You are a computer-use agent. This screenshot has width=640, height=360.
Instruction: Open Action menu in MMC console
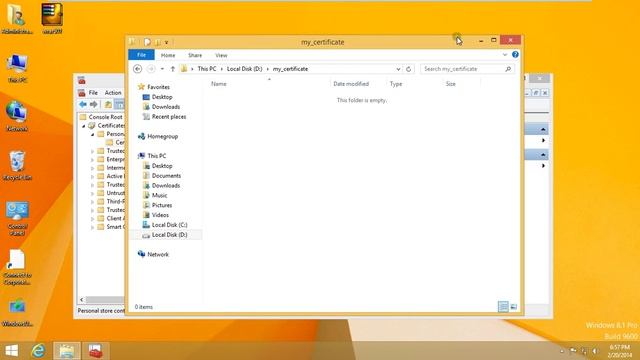click(x=113, y=93)
